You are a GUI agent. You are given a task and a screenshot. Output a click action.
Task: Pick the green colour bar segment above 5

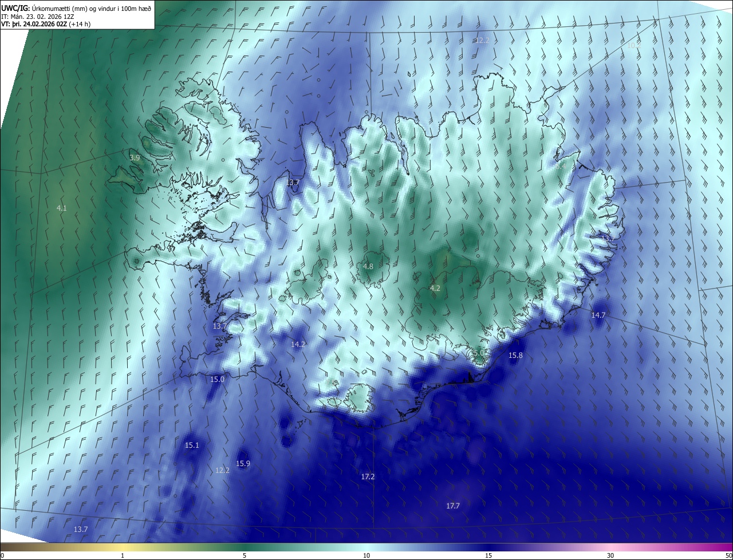point(245,547)
